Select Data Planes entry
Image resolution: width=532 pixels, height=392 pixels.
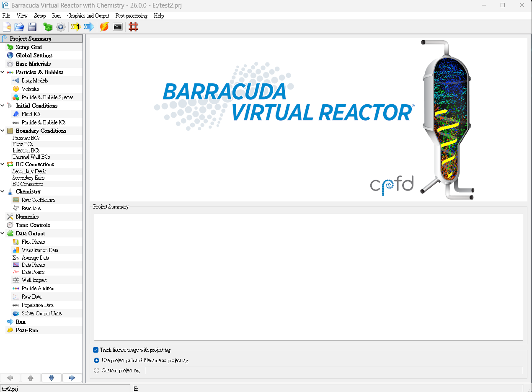(33, 265)
